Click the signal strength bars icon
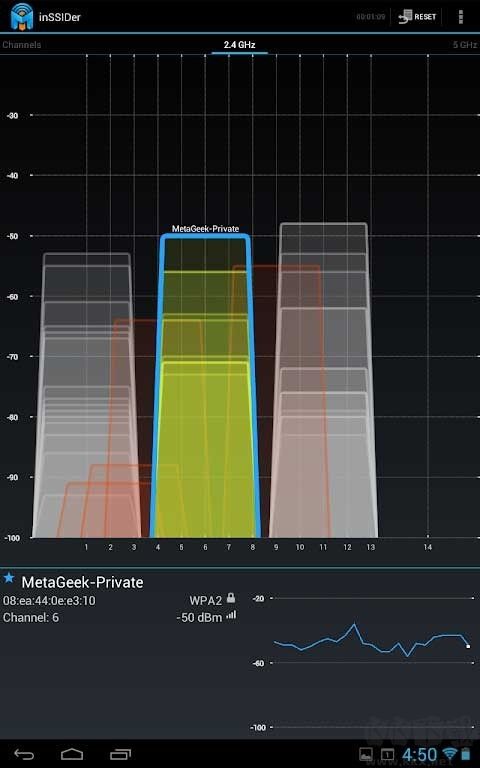The image size is (480, 768). point(231,615)
